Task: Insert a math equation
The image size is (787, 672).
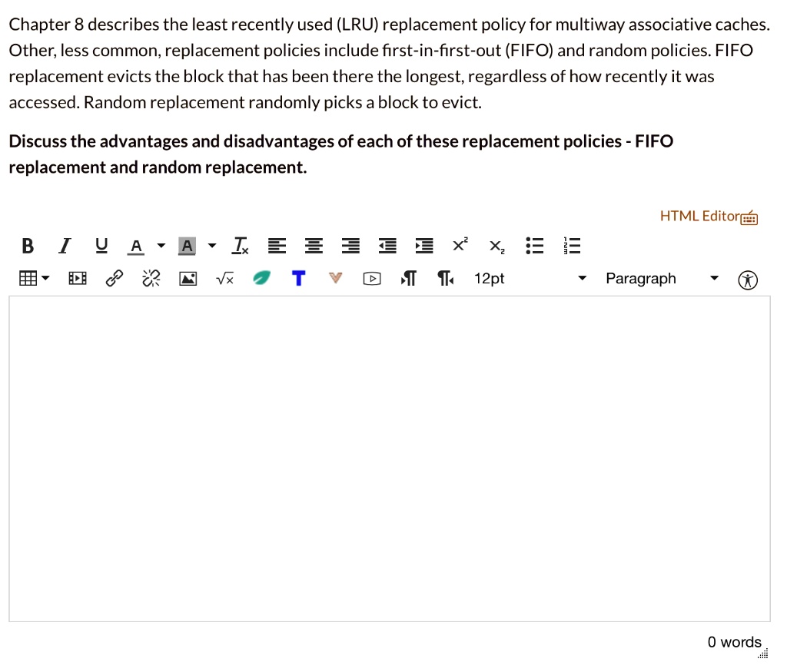Action: (x=224, y=279)
